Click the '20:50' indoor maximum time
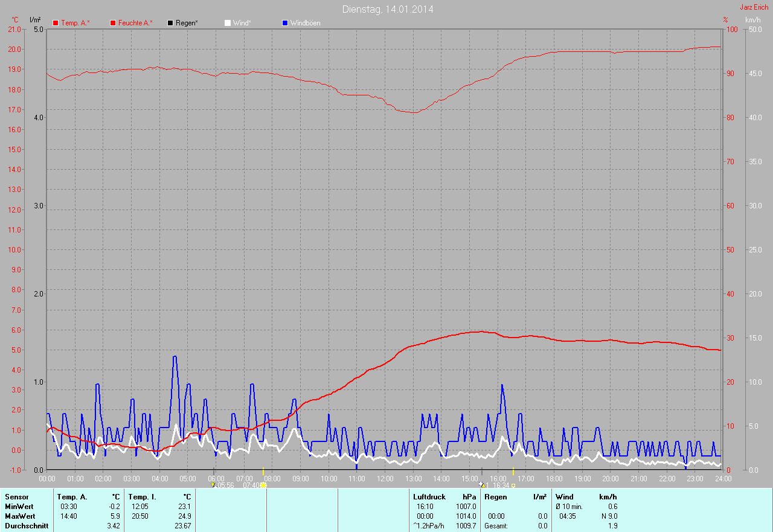The width and height of the screenshot is (773, 532). click(140, 516)
